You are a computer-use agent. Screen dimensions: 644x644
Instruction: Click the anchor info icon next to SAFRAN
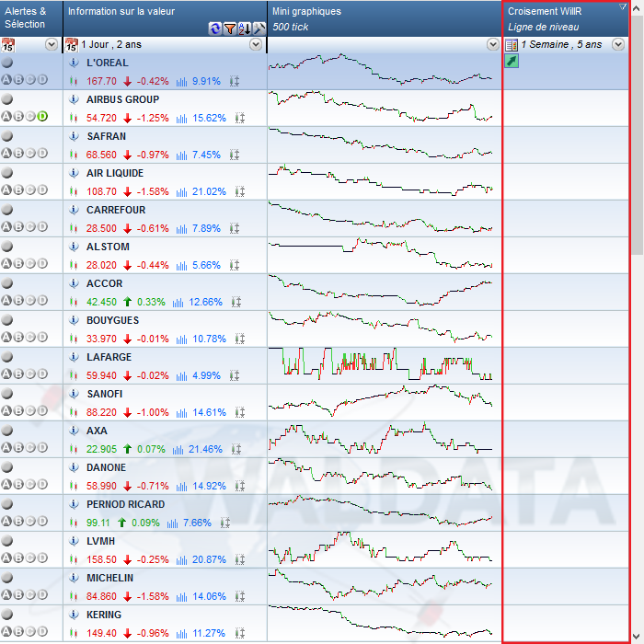coord(75,136)
